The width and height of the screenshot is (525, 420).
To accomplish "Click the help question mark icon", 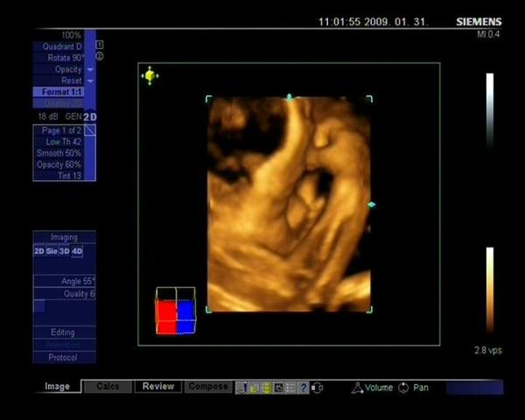I will click(304, 387).
